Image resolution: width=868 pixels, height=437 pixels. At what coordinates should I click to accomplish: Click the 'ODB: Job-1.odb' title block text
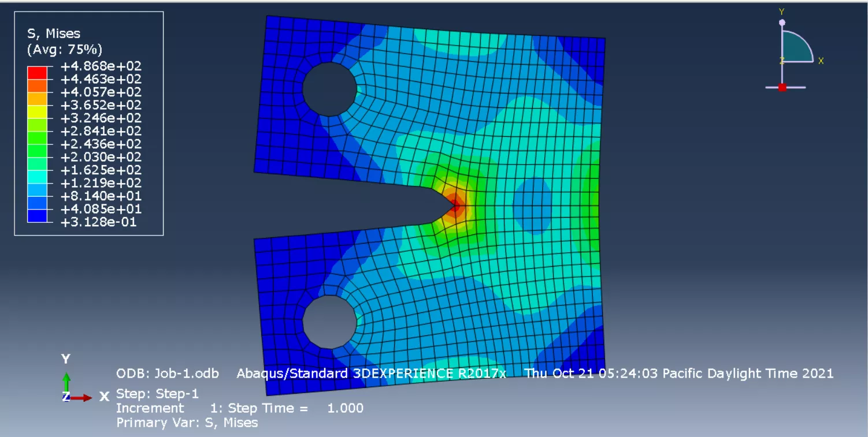tap(168, 373)
